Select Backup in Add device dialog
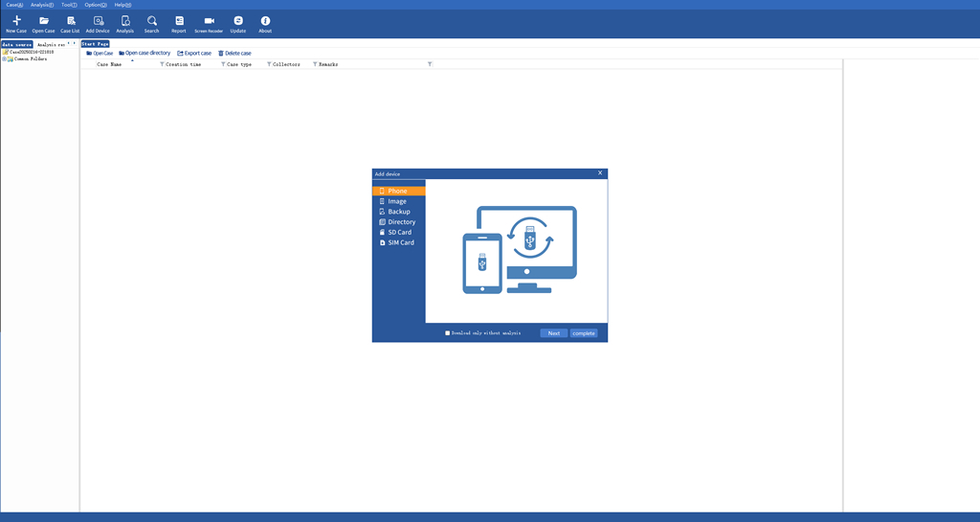Image resolution: width=980 pixels, height=522 pixels. [x=399, y=212]
